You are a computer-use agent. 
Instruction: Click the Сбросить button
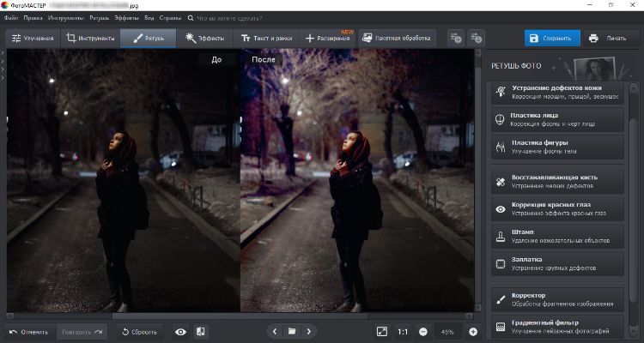(137, 331)
